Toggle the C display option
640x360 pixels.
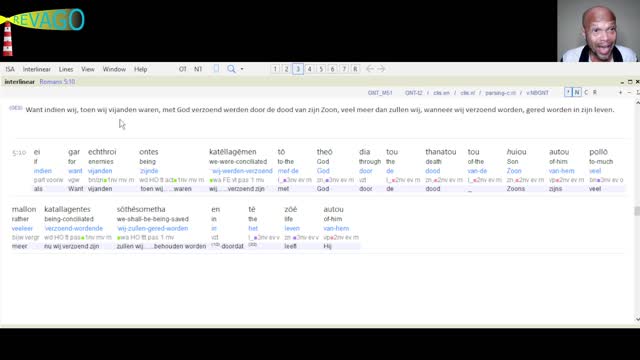(x=586, y=93)
